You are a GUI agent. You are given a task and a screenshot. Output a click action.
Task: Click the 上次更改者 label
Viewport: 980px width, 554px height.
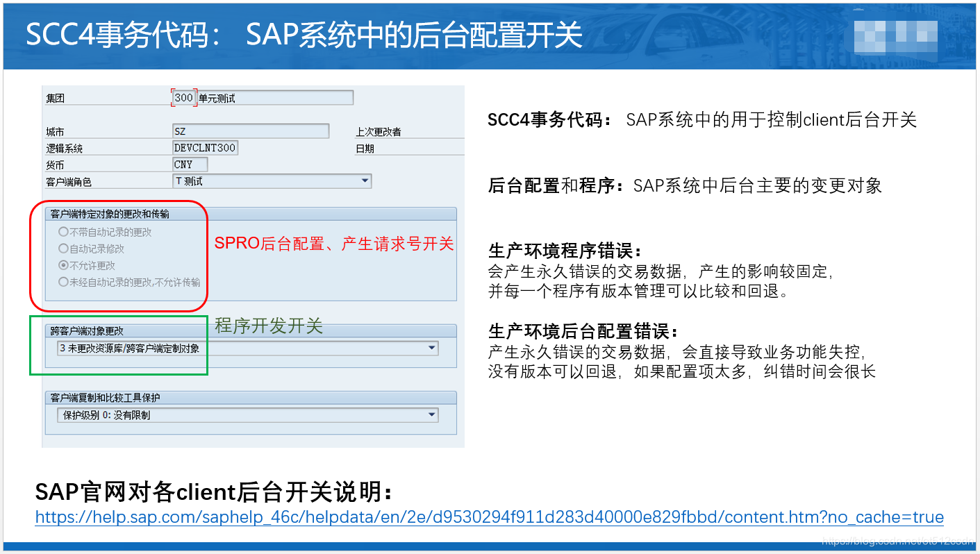pyautogui.click(x=379, y=131)
